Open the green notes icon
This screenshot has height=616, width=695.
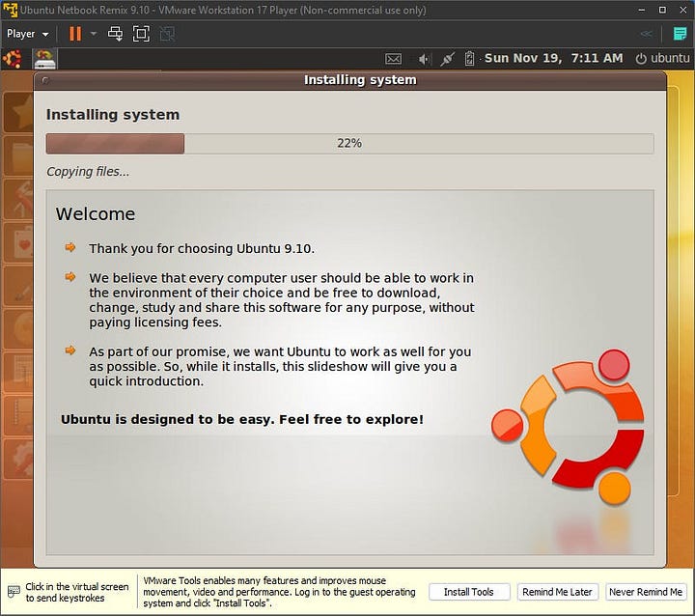(680, 34)
